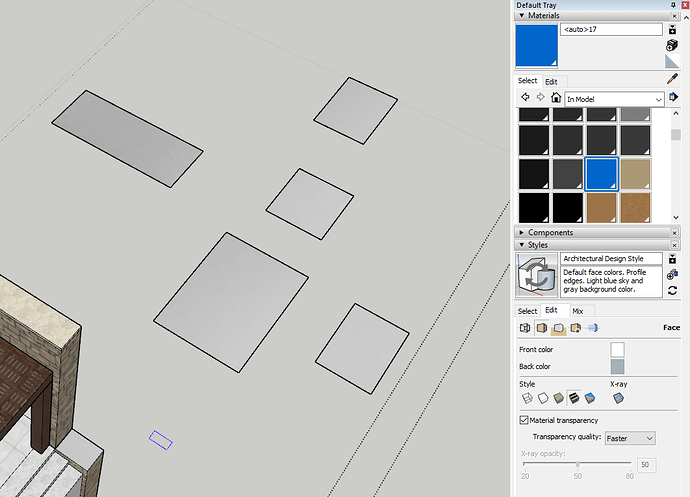Image resolution: width=690 pixels, height=497 pixels.
Task: Select Monochrome face style
Action: (x=590, y=398)
